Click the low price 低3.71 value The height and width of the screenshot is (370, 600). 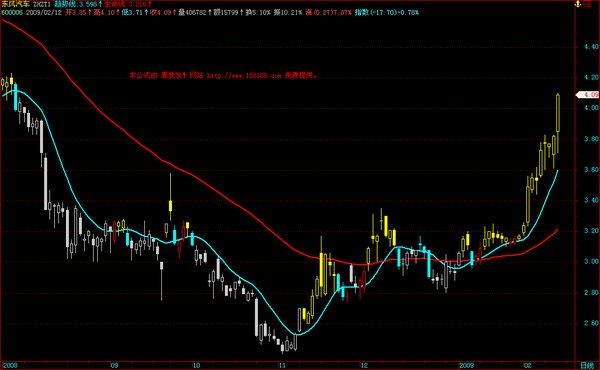pos(135,13)
